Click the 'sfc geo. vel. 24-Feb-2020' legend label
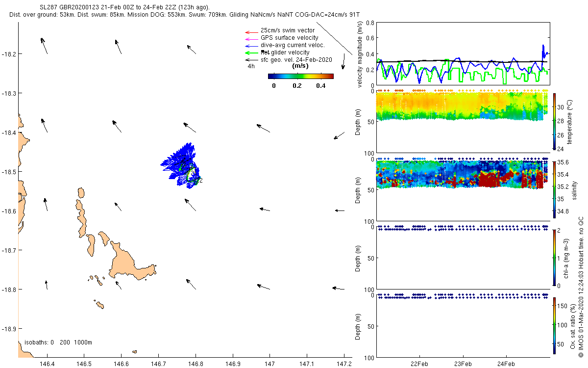Screen dimensions: 588x368 pyautogui.click(x=296, y=60)
